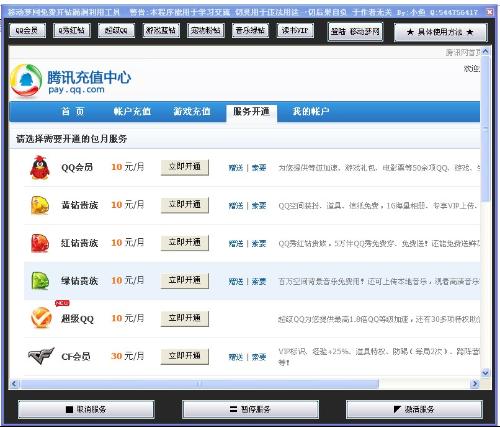Click the CF会员 CrossFire logo icon
This screenshot has width=500, height=427.
[x=41, y=356]
